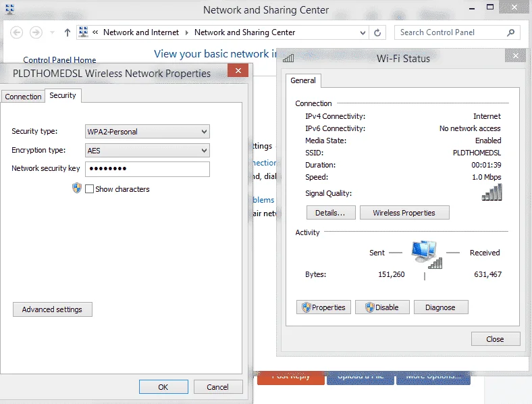Image resolution: width=532 pixels, height=404 pixels.
Task: Open connection Details
Action: [330, 213]
